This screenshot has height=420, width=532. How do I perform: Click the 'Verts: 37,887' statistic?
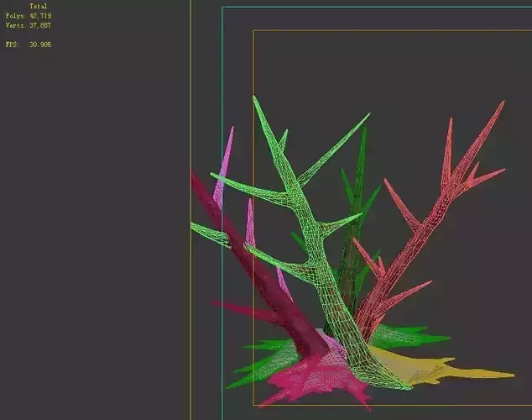(x=29, y=25)
